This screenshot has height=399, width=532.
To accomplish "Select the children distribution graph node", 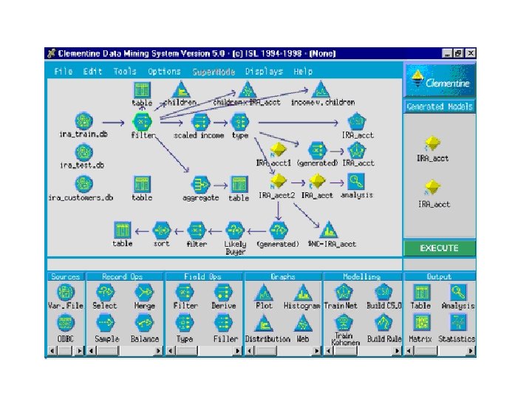I will [x=181, y=89].
